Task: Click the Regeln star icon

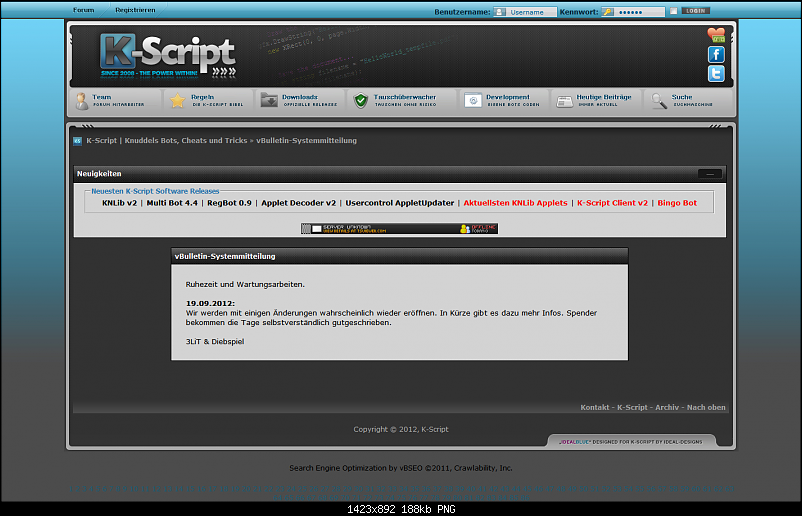Action: click(177, 100)
